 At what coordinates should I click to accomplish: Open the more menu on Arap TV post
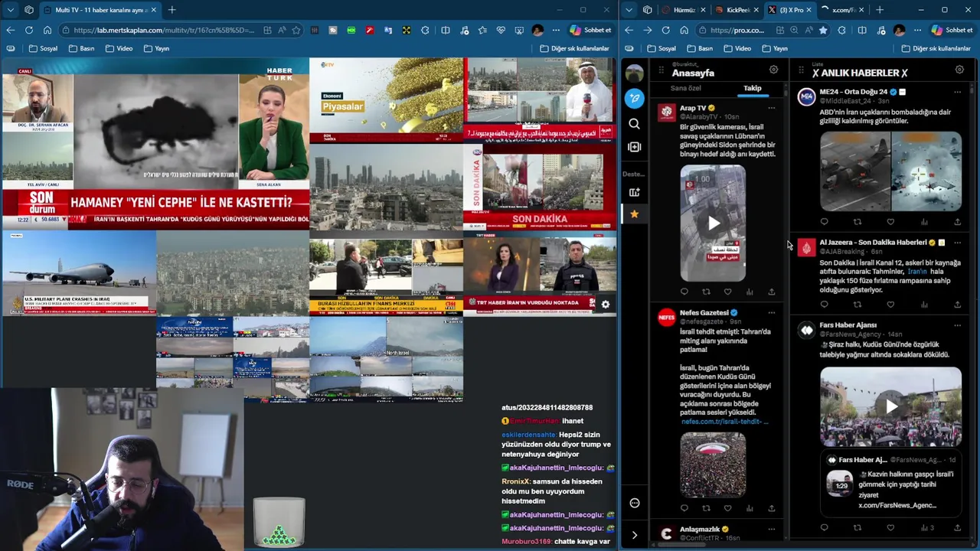(x=771, y=108)
